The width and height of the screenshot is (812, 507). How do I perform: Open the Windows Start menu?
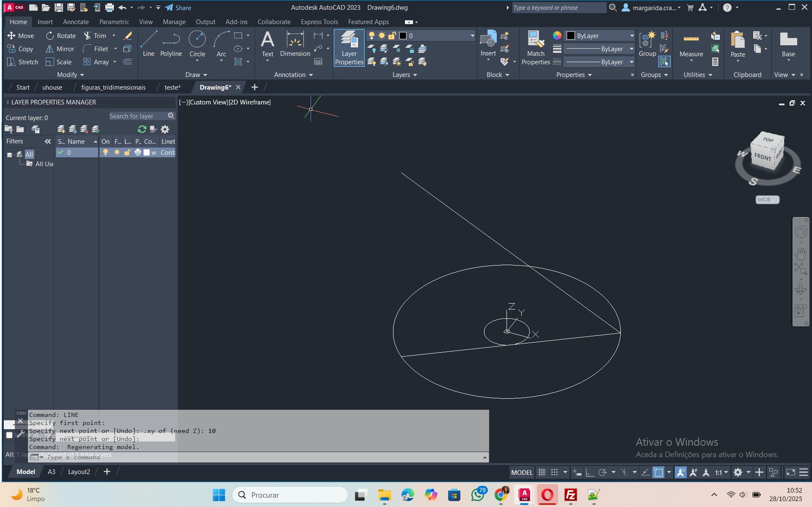(219, 495)
